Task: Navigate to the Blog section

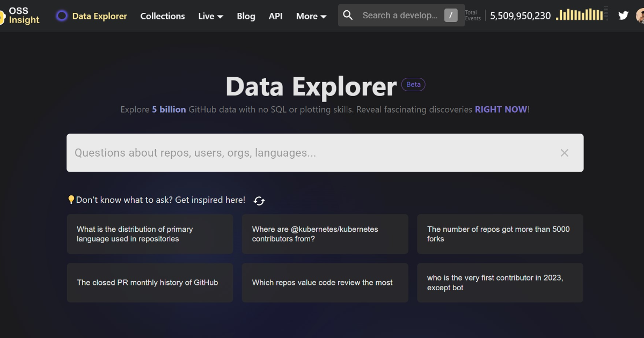Action: pos(246,16)
